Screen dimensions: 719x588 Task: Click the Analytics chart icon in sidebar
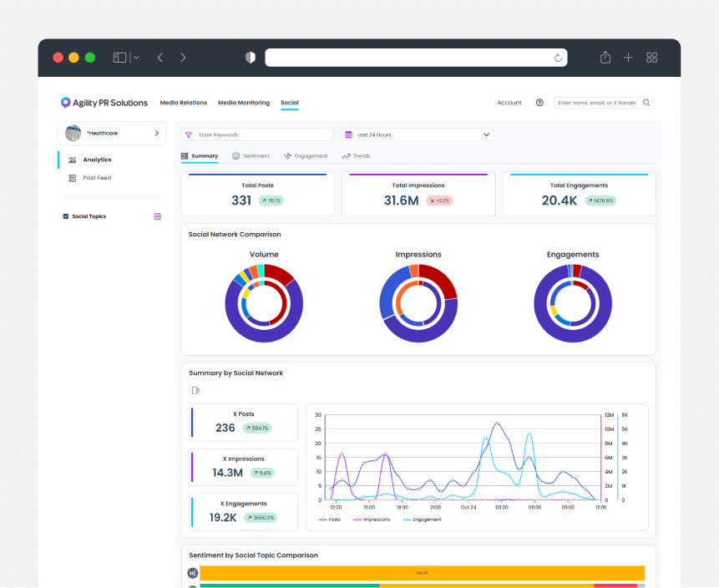point(72,160)
